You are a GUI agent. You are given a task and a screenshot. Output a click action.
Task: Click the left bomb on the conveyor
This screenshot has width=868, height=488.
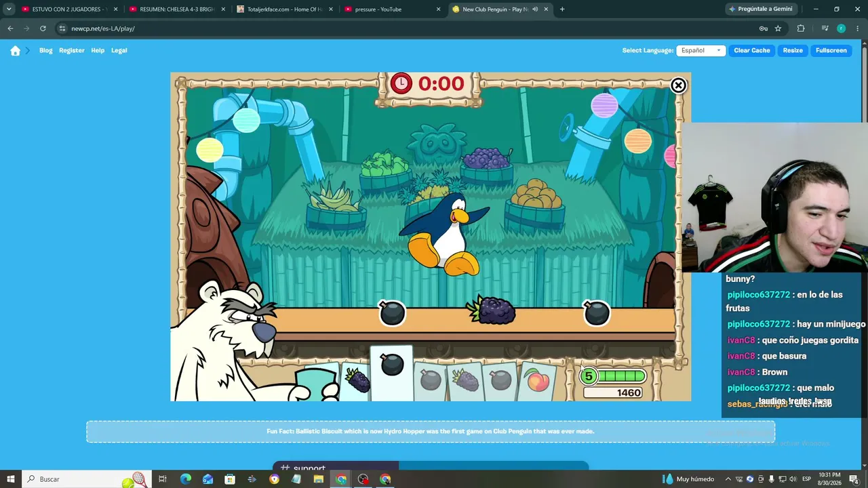(x=392, y=313)
